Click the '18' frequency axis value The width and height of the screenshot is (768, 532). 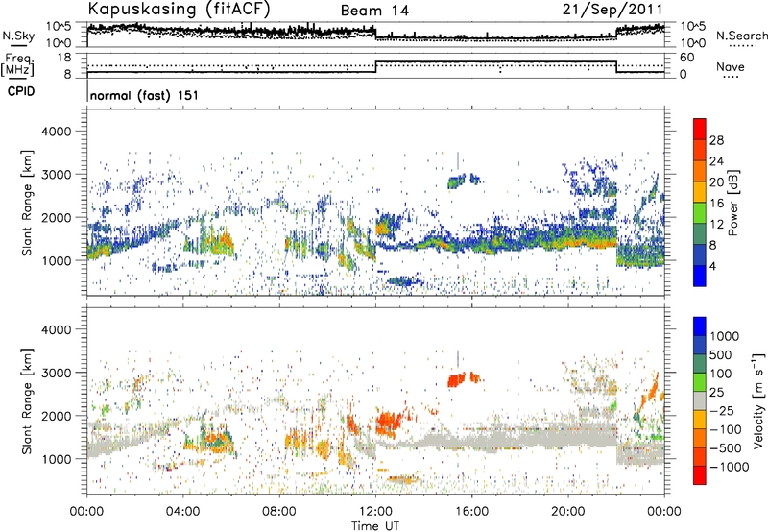point(63,58)
